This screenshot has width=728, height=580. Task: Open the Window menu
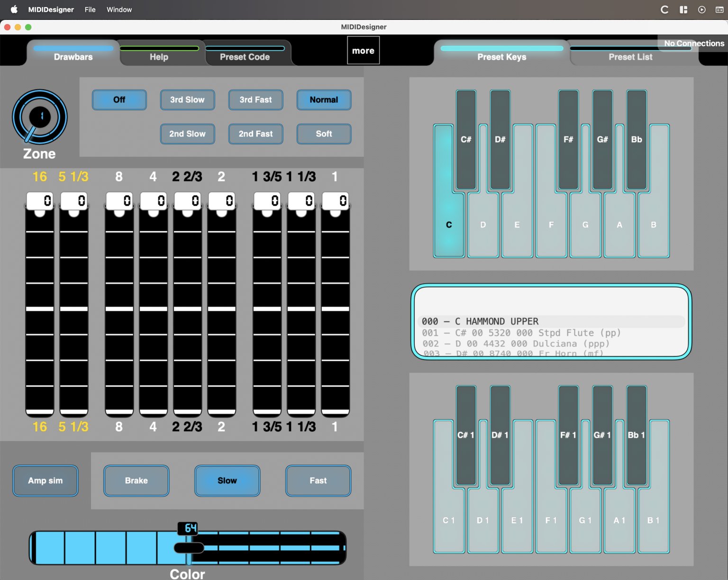point(119,9)
